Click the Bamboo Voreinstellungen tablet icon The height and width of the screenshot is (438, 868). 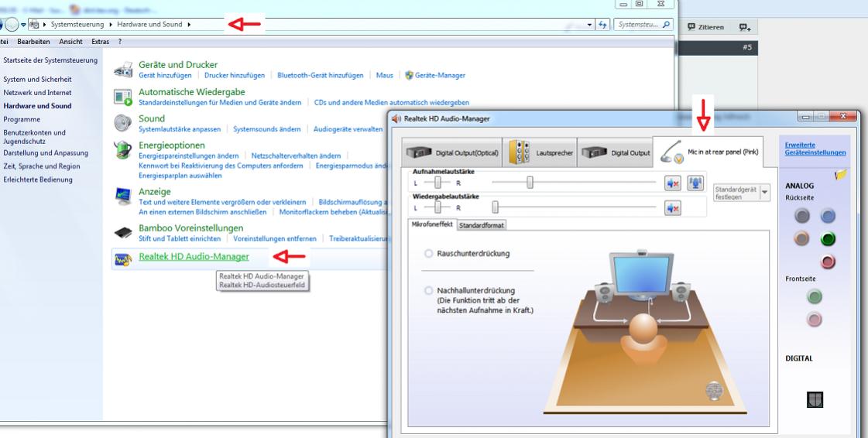123,231
